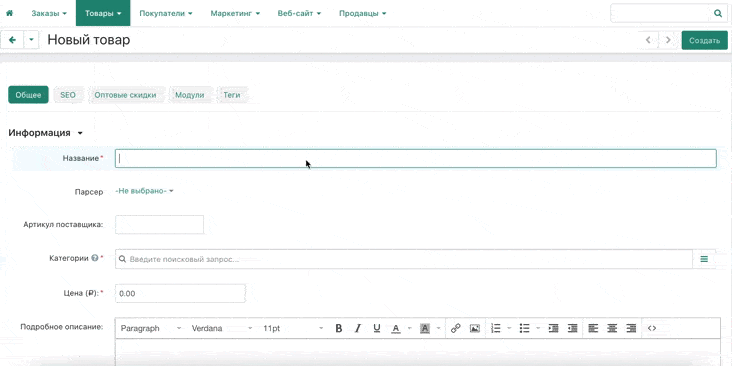The height and width of the screenshot is (366, 732).
Task: Toggle italic formatting in the editor
Action: 358,328
